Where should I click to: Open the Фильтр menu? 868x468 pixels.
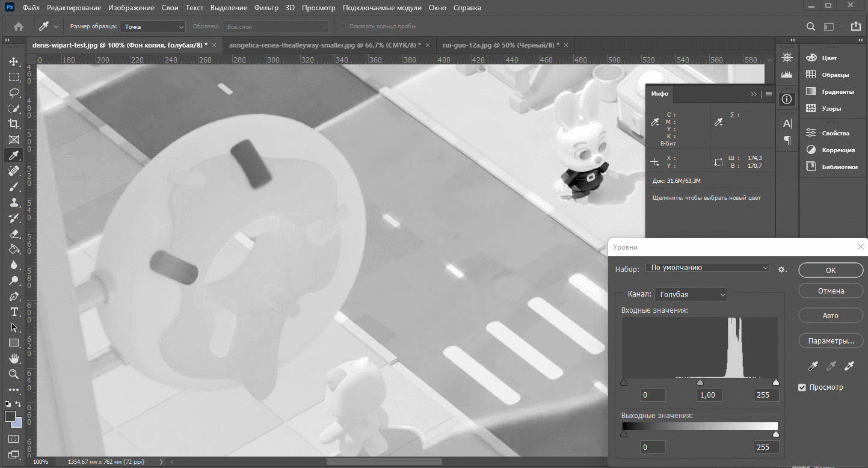(266, 8)
